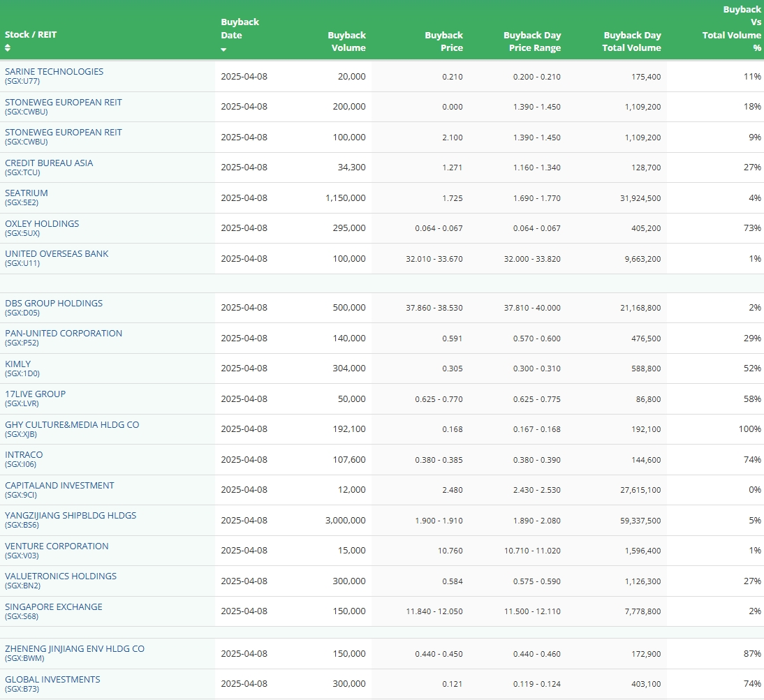
Task: Click the (SGX:BS6) ticker code
Action: 22,526
